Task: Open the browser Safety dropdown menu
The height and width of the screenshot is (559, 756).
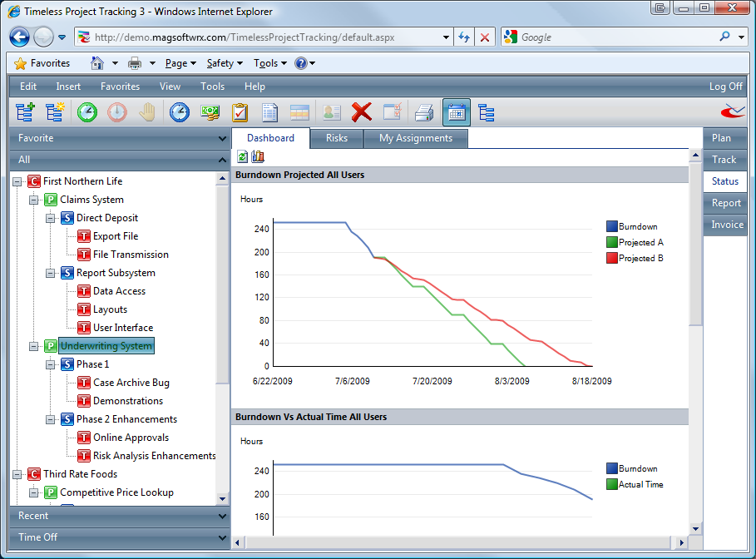Action: pos(225,63)
